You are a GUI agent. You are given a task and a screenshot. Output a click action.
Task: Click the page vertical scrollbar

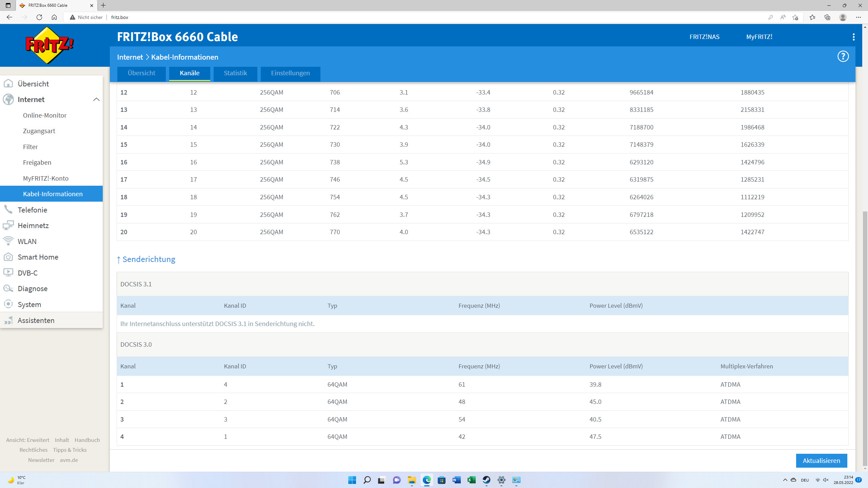pyautogui.click(x=865, y=339)
